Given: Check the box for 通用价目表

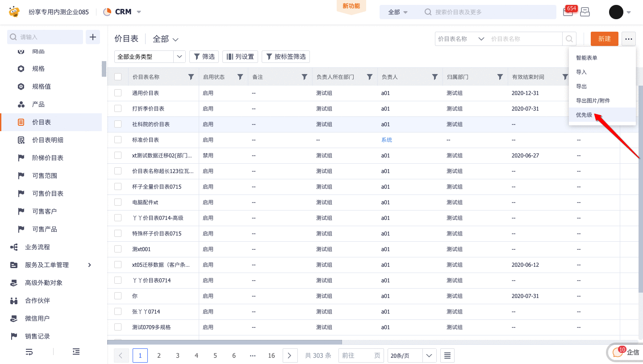Looking at the screenshot, I should point(118,93).
